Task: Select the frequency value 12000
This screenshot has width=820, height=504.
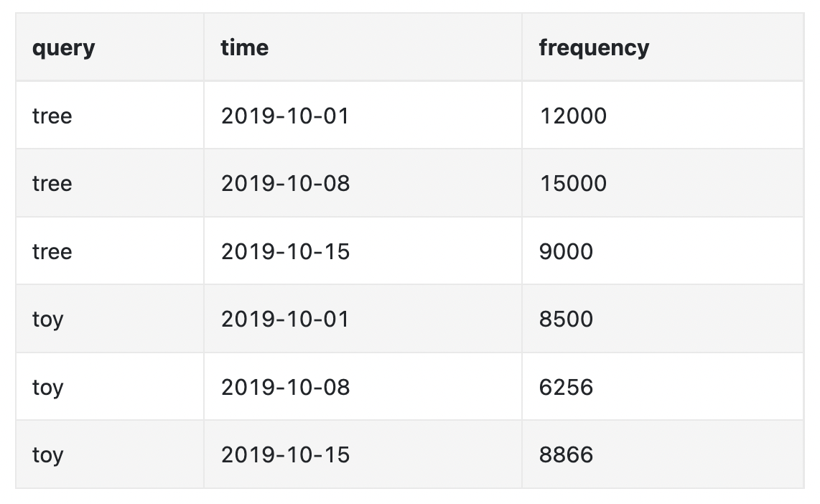Action: coord(573,116)
